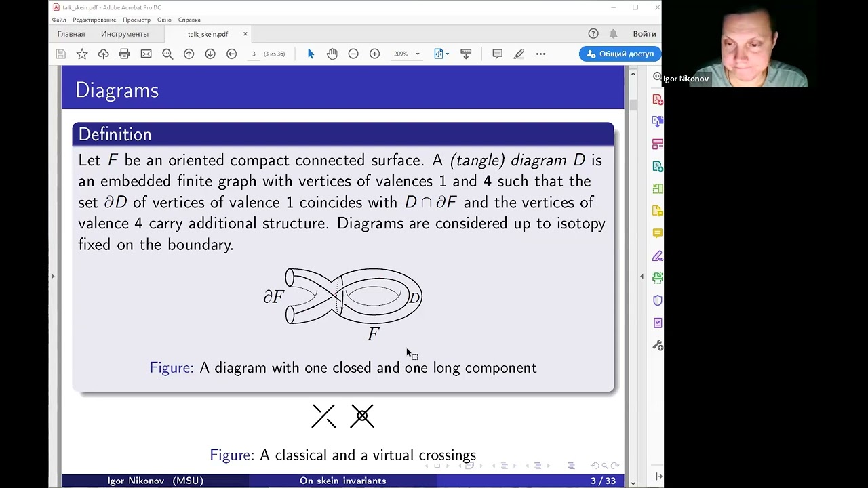Open the more tools ellipsis menu
Screen dimensions: 868x488
coord(540,54)
